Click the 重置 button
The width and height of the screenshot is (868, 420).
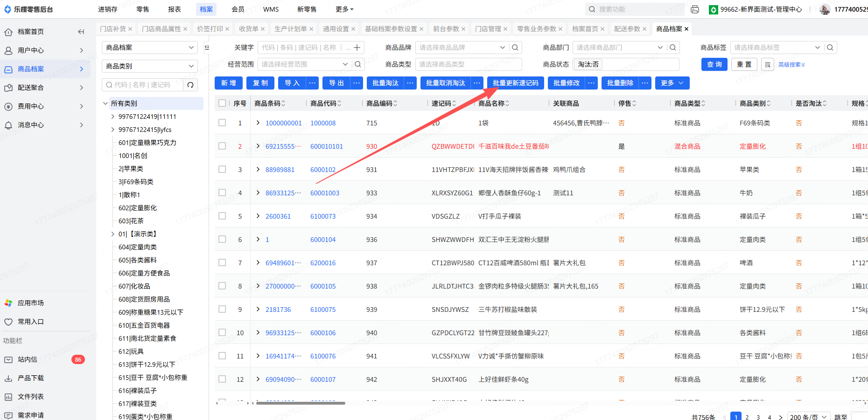[x=744, y=64]
